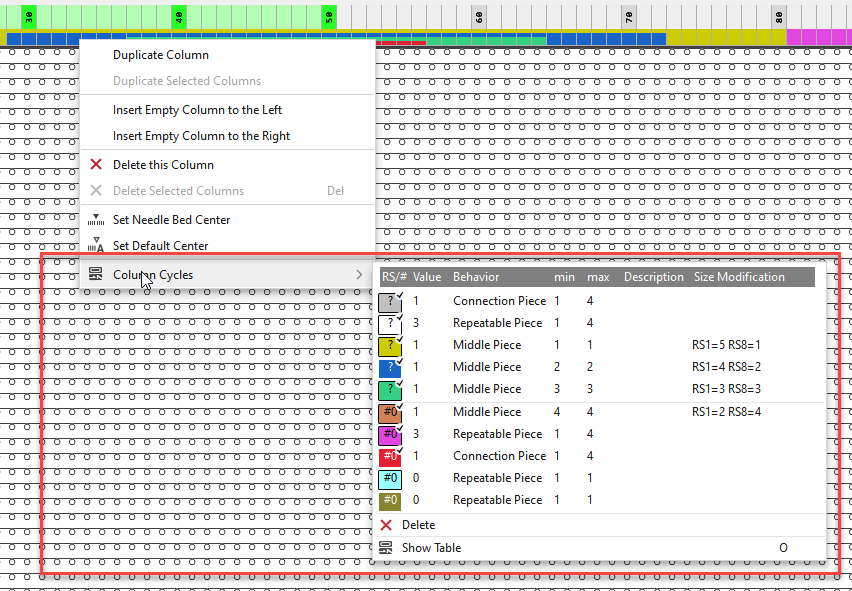Select the gray '?' Connection Piece cycle icon
852x591 pixels.
[x=390, y=301]
